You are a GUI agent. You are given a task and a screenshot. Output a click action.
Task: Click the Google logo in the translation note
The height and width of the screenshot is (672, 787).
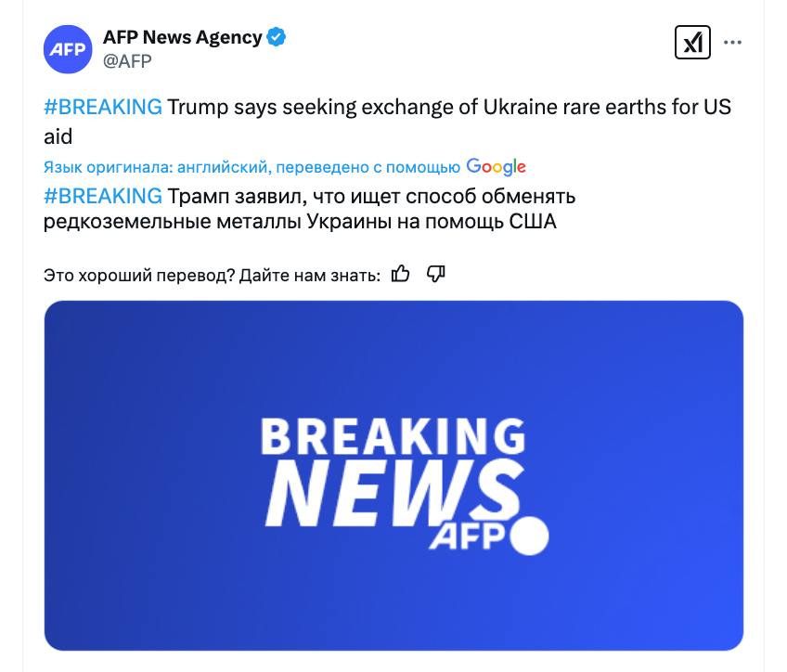tap(496, 167)
